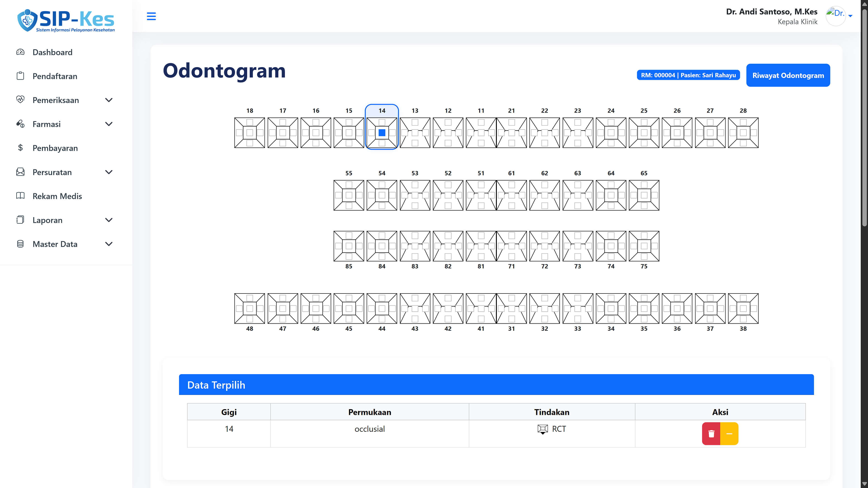Image resolution: width=868 pixels, height=488 pixels.
Task: Expand the Farmasi submenu chevron
Action: (108, 124)
